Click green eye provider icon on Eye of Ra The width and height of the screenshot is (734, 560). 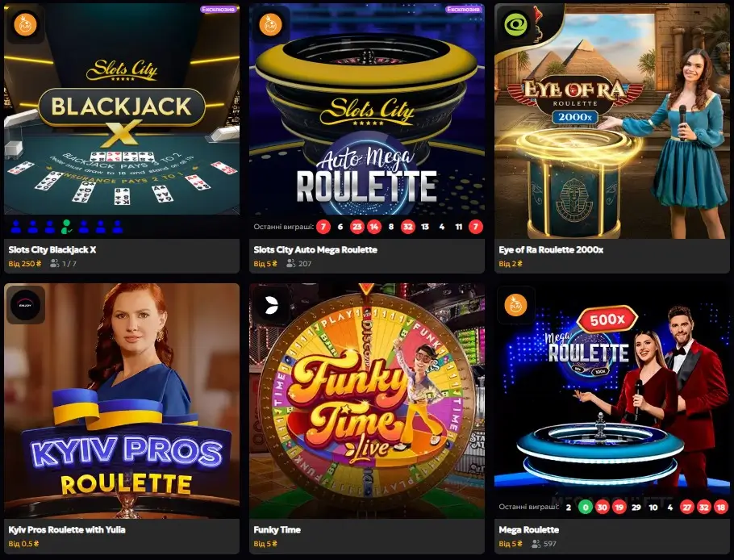coord(516,24)
